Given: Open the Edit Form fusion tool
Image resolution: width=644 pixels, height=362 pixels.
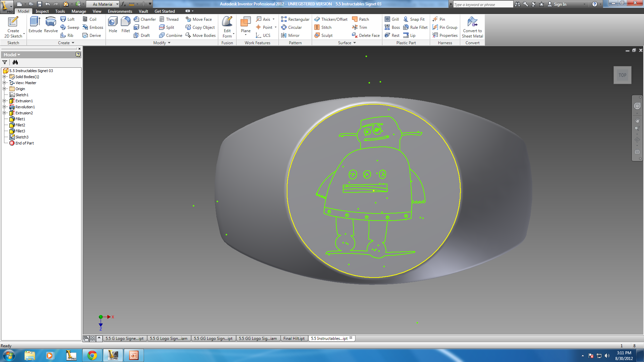Looking at the screenshot, I should pyautogui.click(x=227, y=27).
